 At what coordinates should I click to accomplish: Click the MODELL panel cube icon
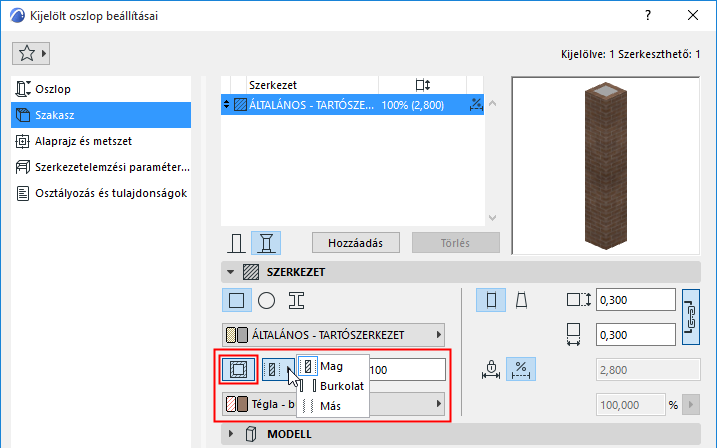tap(251, 433)
